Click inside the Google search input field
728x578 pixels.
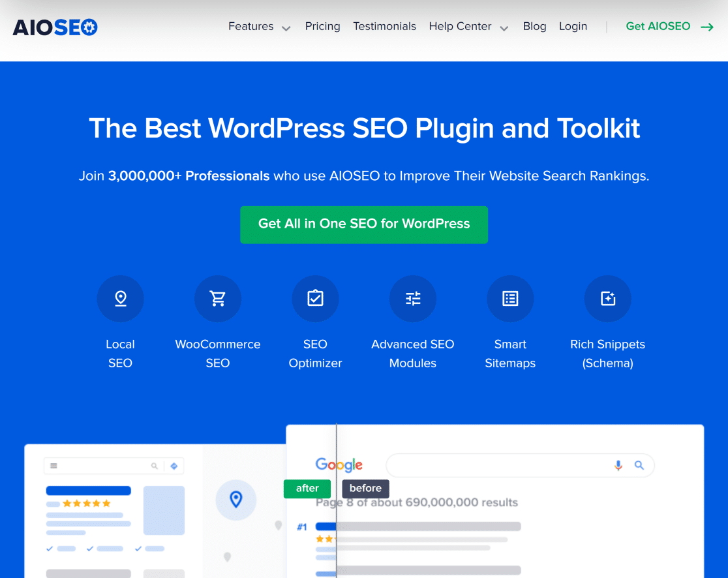515,465
